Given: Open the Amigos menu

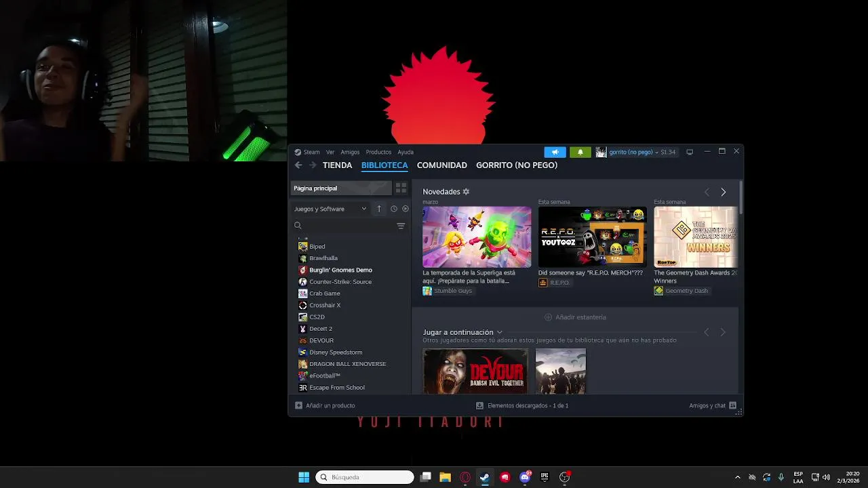Looking at the screenshot, I should [x=350, y=152].
